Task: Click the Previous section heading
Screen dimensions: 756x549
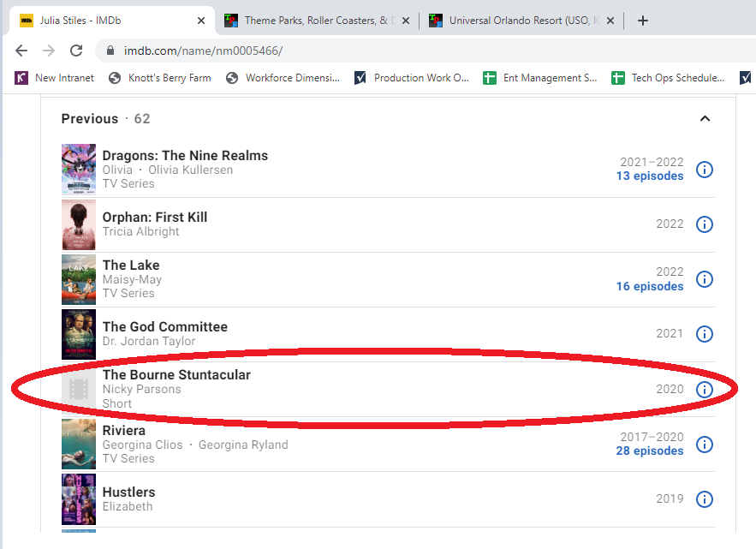Action: click(x=90, y=119)
